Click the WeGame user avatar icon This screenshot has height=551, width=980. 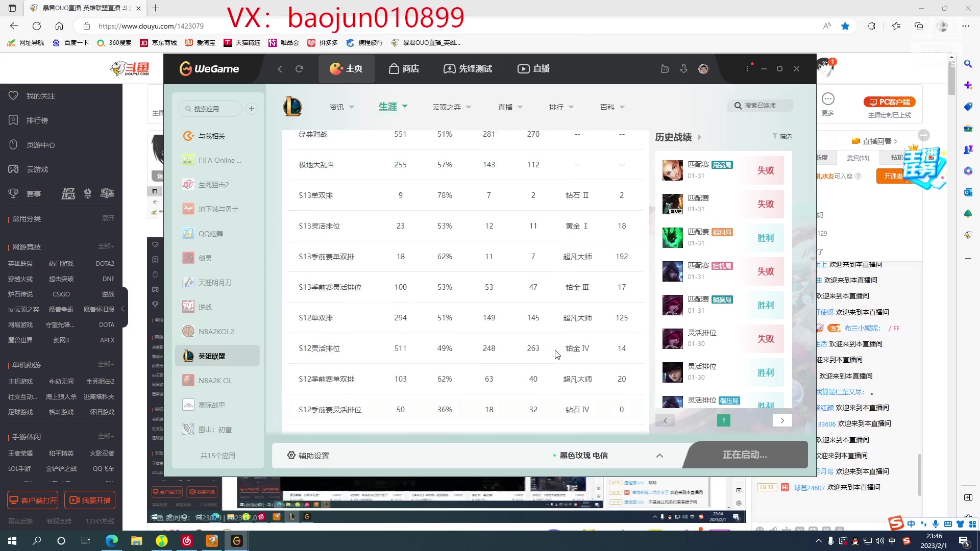703,69
